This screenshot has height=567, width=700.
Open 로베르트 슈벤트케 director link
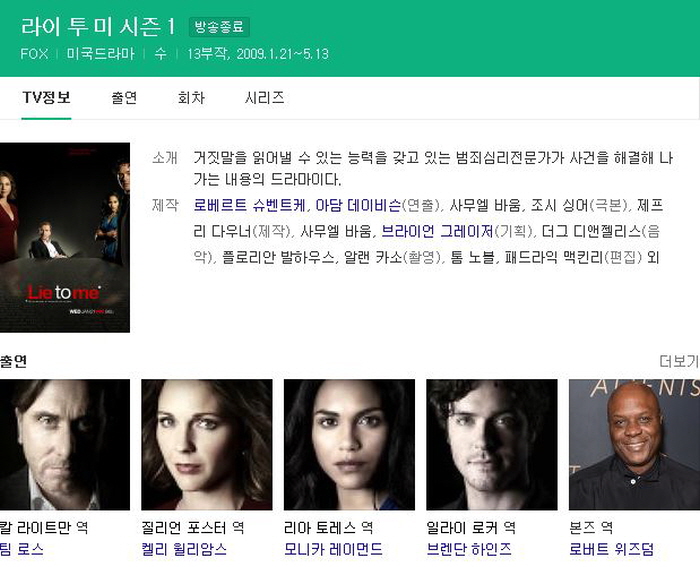click(250, 205)
